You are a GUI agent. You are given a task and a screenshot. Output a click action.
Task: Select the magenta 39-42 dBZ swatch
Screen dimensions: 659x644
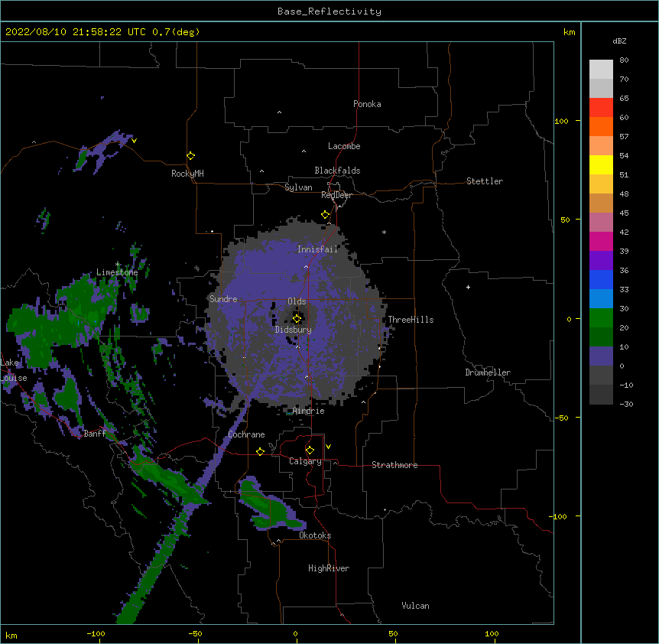[601, 241]
